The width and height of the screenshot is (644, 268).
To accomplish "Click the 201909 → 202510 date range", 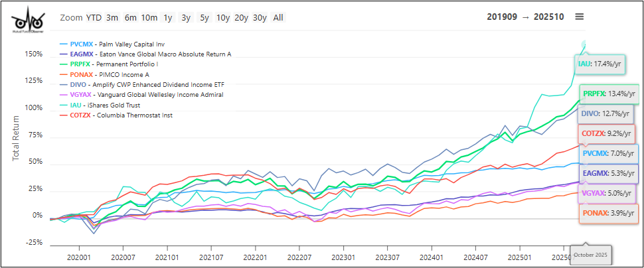I will (525, 17).
